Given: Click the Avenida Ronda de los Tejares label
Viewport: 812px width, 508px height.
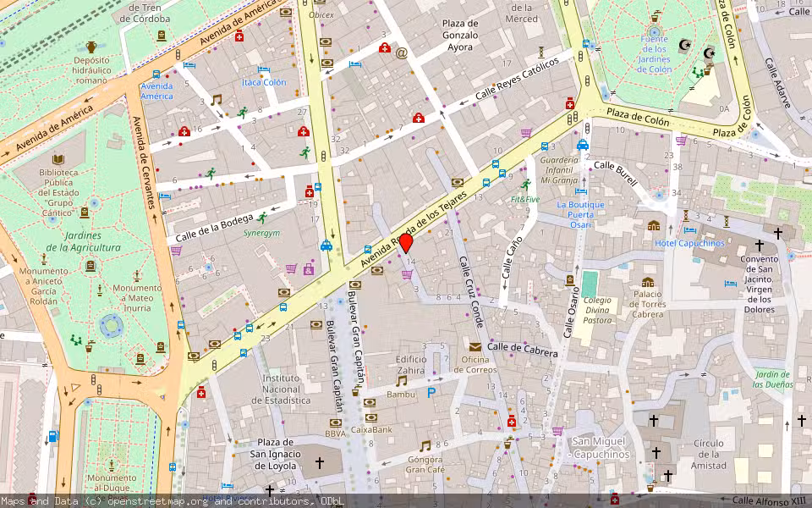Looking at the screenshot, I should [x=414, y=229].
